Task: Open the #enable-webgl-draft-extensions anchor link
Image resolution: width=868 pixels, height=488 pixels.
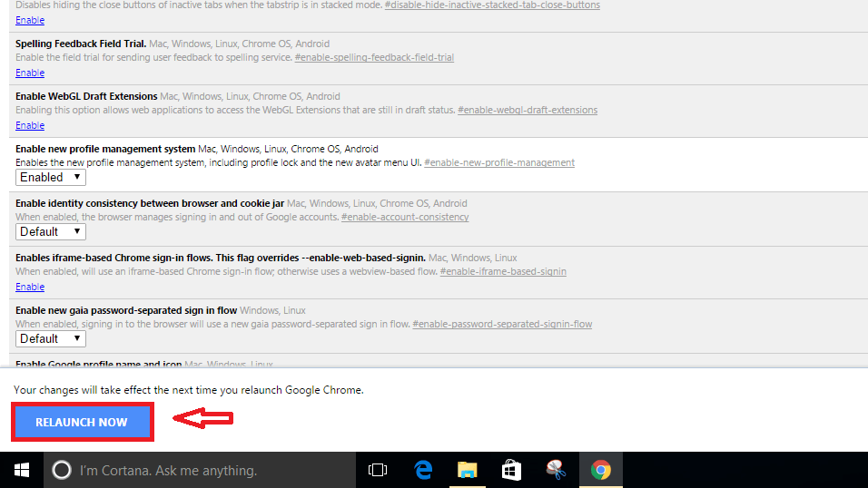Action: [x=528, y=110]
